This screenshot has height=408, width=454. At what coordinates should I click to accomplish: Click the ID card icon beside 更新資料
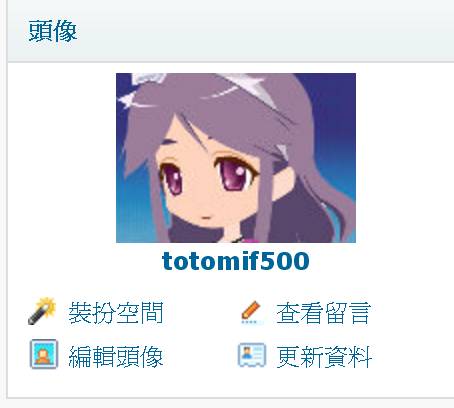pyautogui.click(x=252, y=355)
